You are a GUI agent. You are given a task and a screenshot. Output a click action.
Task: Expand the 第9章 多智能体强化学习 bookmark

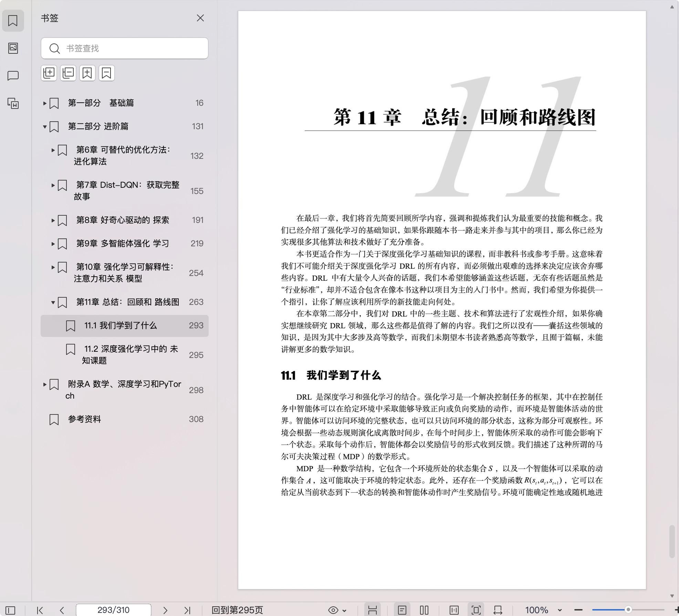(53, 244)
